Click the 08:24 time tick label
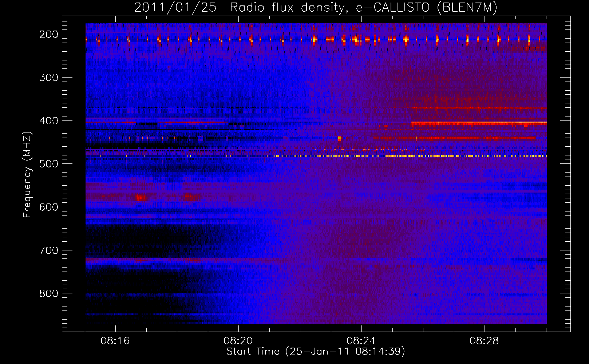Viewport: 589px width, 364px height. [x=361, y=341]
